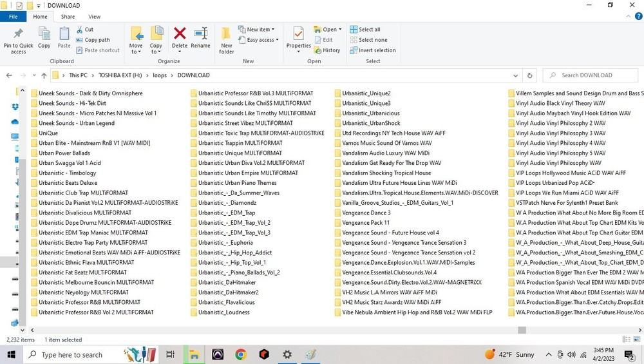Click Paste shortcut command

pos(98,50)
